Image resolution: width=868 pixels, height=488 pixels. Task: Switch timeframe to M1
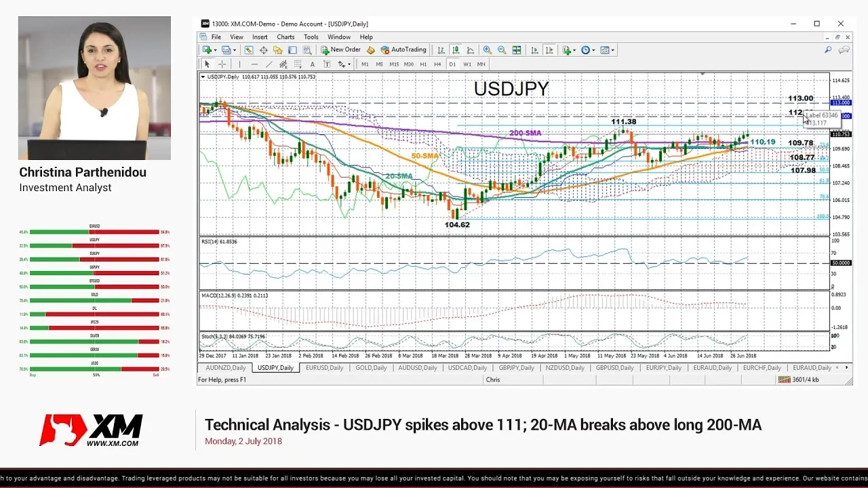click(x=365, y=64)
